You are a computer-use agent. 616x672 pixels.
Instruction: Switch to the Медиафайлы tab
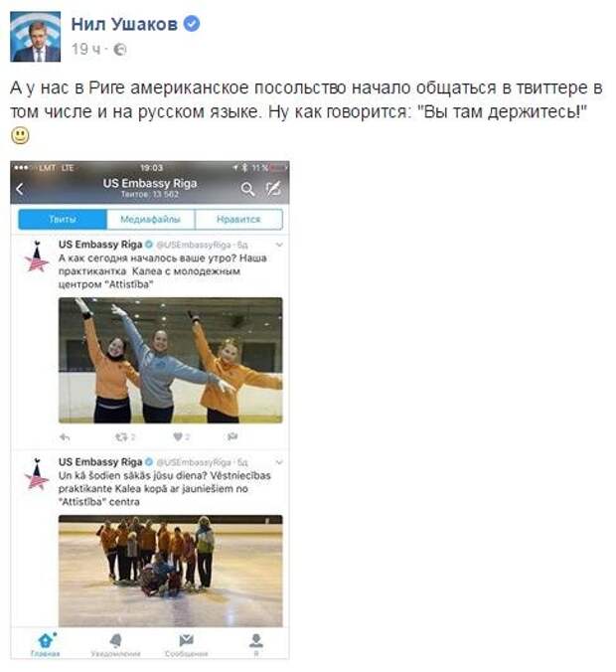pos(151,220)
